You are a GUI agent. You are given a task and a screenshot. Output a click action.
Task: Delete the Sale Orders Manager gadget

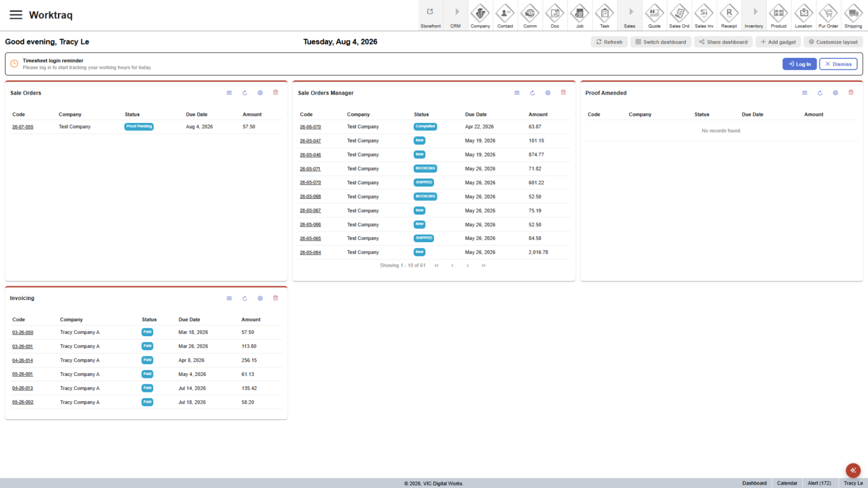pyautogui.click(x=563, y=93)
